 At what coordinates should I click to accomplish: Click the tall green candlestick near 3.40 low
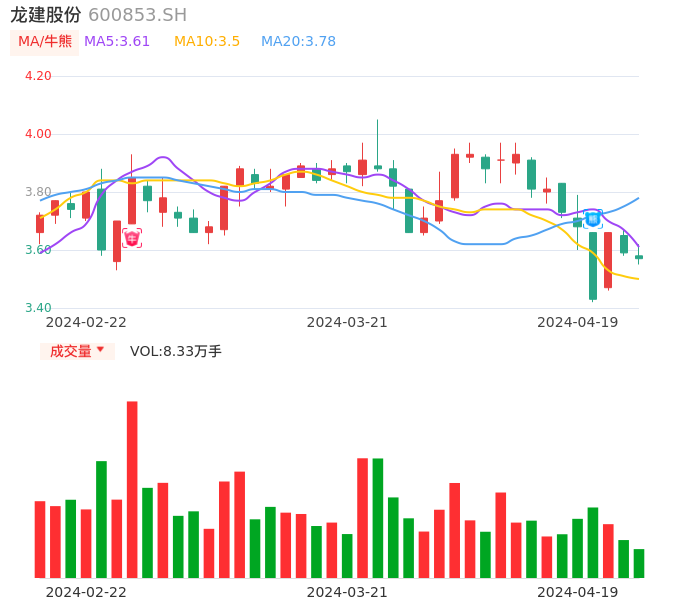pos(593,265)
